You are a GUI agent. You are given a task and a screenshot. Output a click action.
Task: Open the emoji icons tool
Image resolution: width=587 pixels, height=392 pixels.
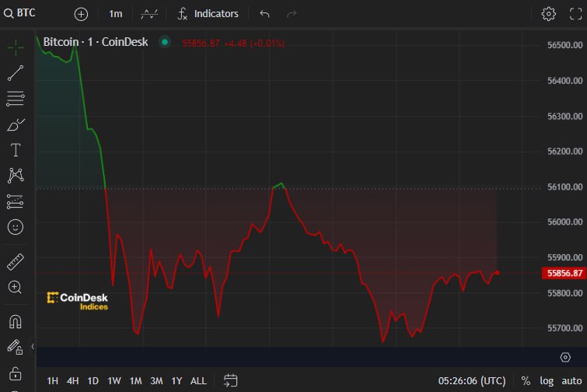pos(16,227)
